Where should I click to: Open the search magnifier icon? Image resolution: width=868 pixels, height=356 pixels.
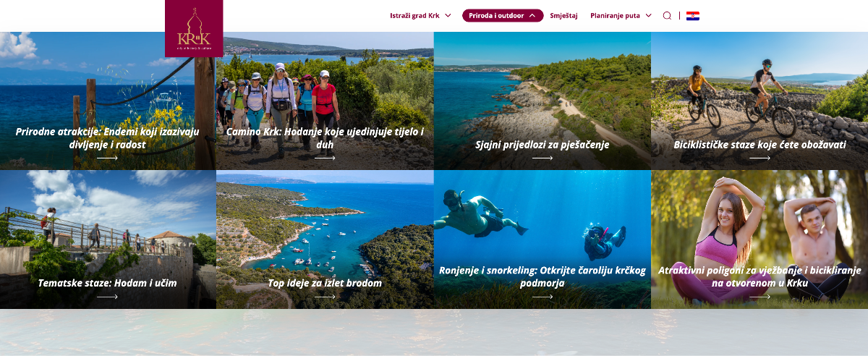point(667,15)
